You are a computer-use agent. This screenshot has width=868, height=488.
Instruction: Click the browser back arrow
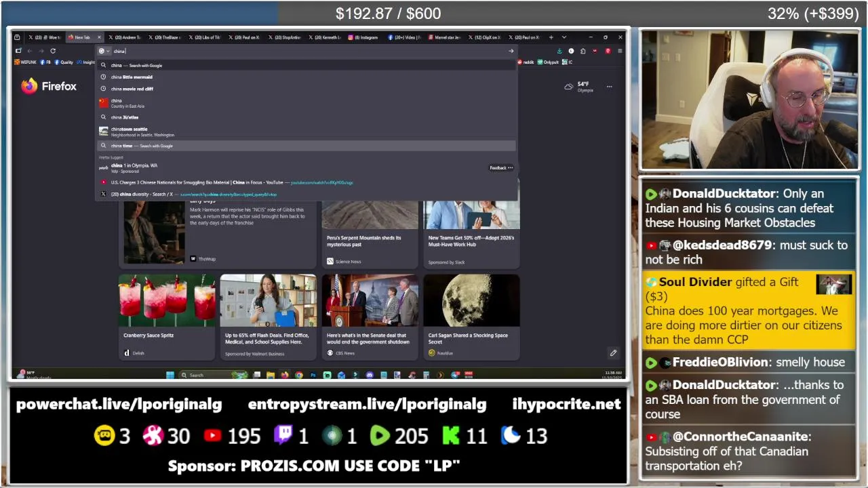point(30,51)
